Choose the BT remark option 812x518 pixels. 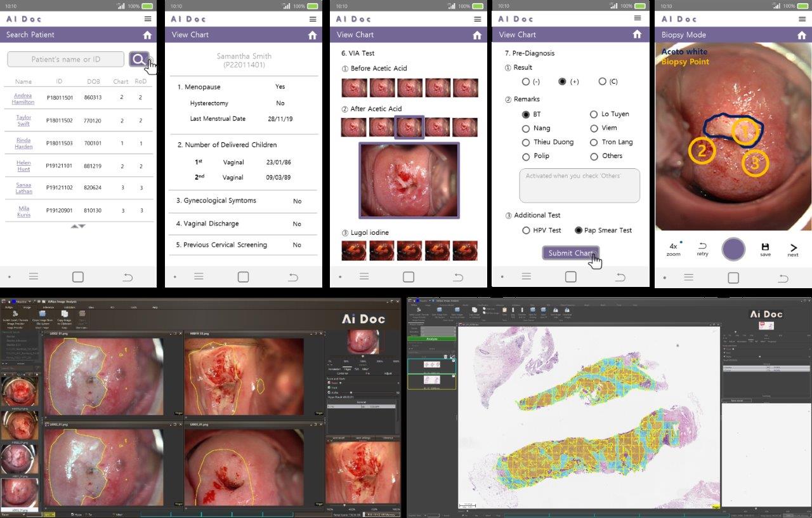click(x=527, y=114)
